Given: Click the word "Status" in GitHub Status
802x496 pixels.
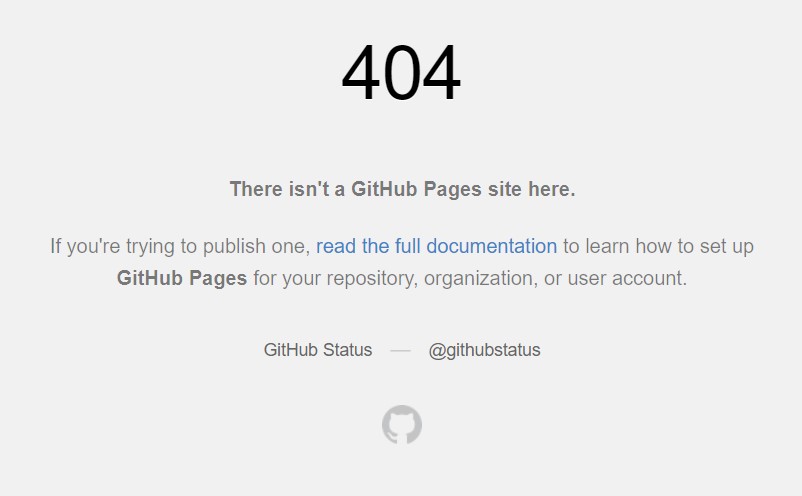Looking at the screenshot, I should click(x=347, y=350).
